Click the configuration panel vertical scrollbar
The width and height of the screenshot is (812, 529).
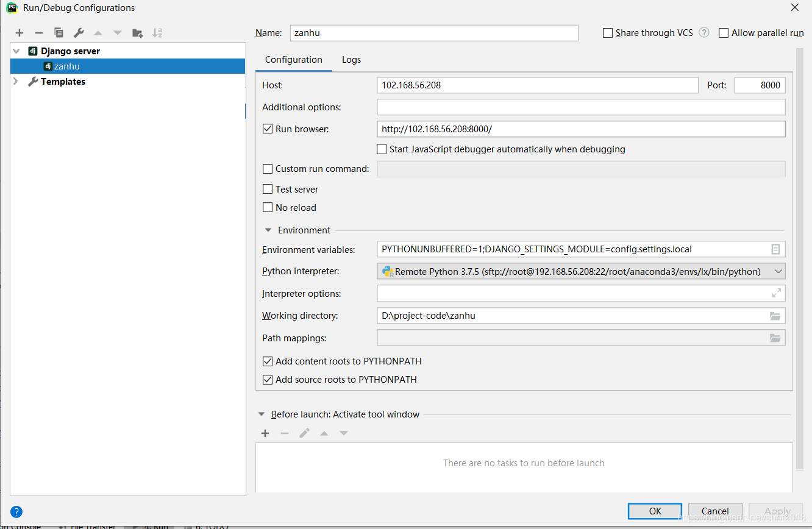800,259
